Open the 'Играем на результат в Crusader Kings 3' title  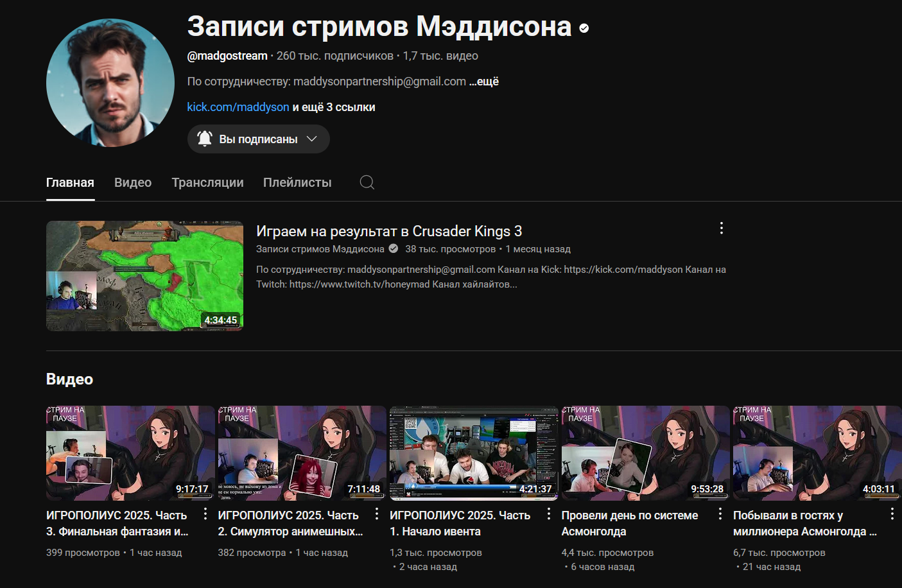coord(389,231)
